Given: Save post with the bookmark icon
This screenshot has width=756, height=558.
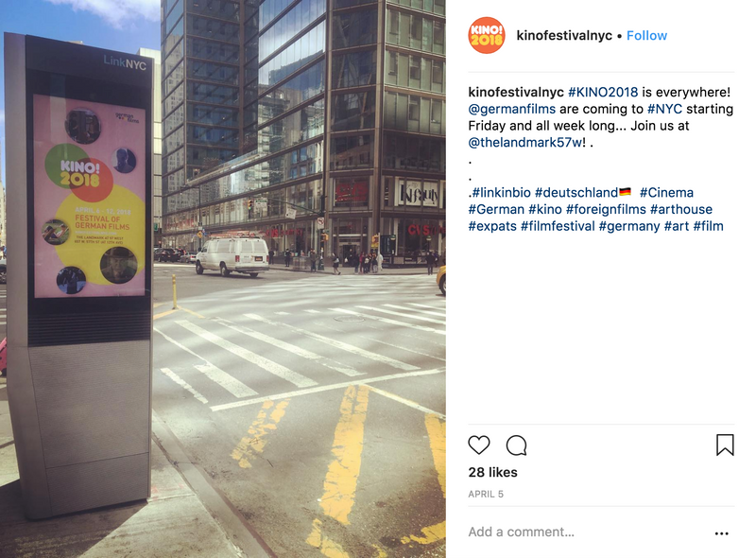Looking at the screenshot, I should 725,445.
